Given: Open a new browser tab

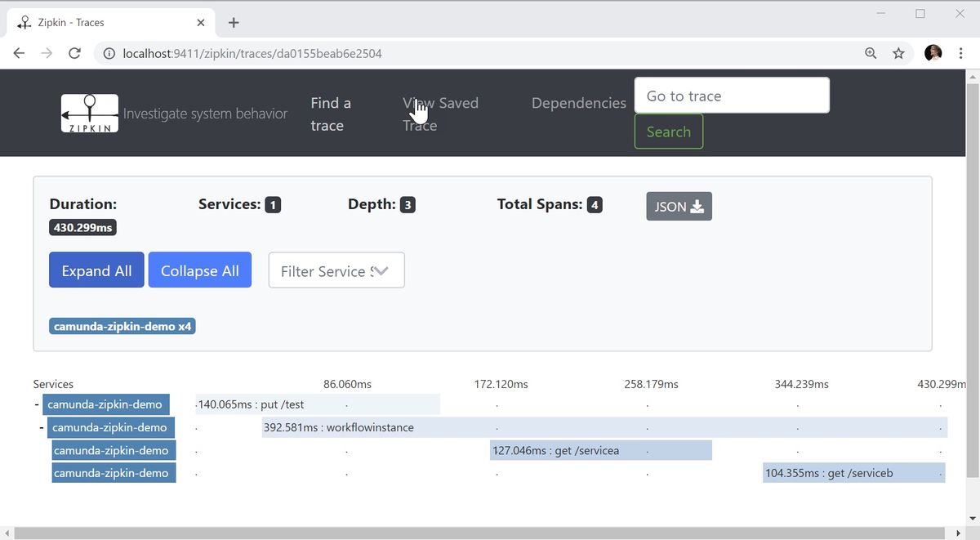Looking at the screenshot, I should click(234, 23).
